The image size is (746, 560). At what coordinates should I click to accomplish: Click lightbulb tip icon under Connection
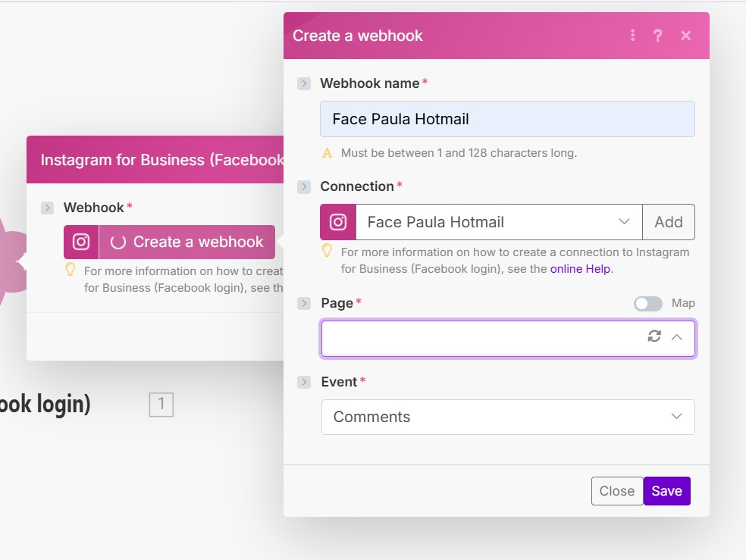328,250
